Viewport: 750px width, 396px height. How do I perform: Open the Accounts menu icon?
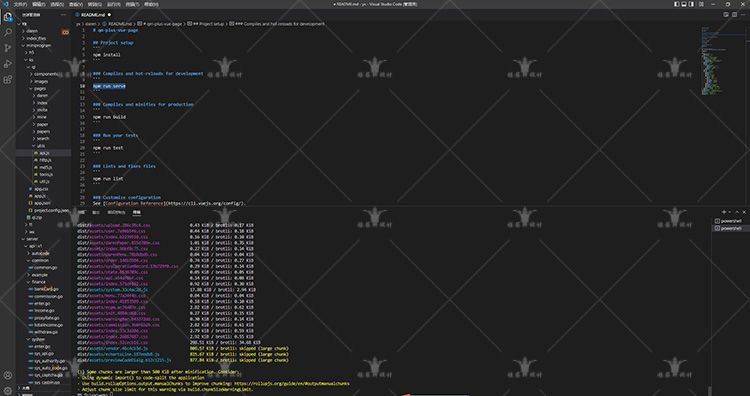pos(8,375)
